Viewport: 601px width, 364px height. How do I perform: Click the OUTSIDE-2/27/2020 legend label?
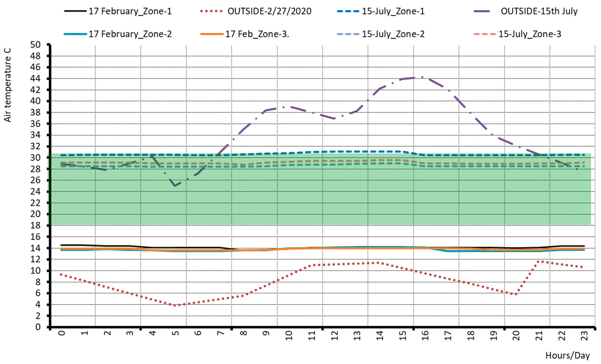(x=269, y=11)
